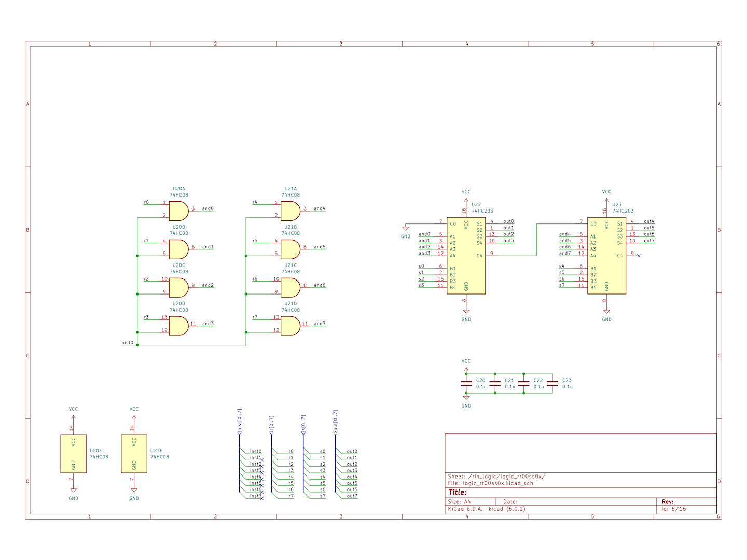Select the out[0..7] bus label
This screenshot has height=560, width=747.
coord(335,422)
